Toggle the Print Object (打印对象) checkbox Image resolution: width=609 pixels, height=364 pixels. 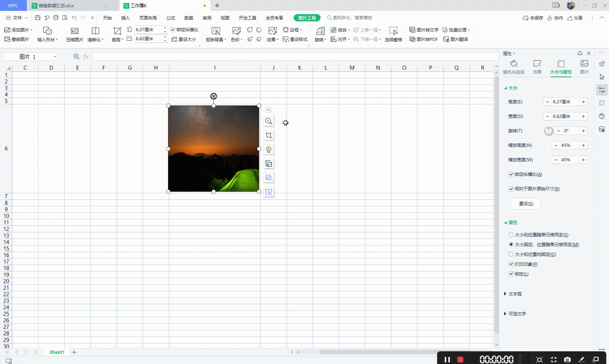511,264
